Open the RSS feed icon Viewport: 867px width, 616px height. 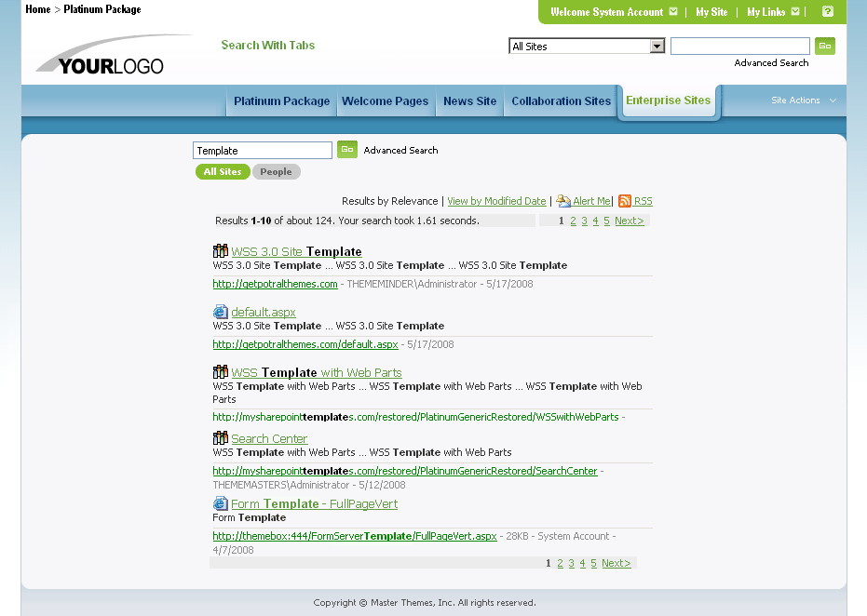[624, 201]
